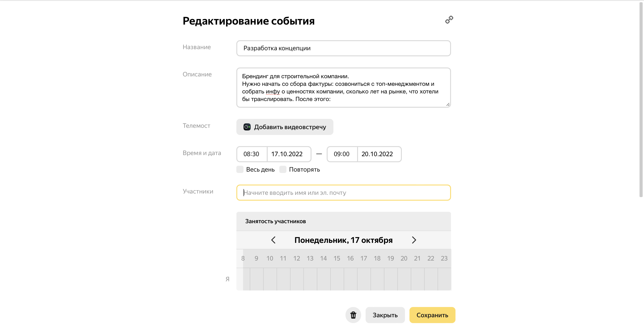Open the start time 08:30 picker
This screenshot has height=328, width=644.
tap(252, 154)
